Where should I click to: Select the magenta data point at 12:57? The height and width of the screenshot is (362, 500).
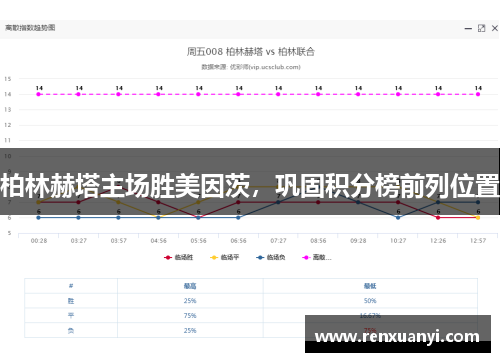(x=478, y=94)
